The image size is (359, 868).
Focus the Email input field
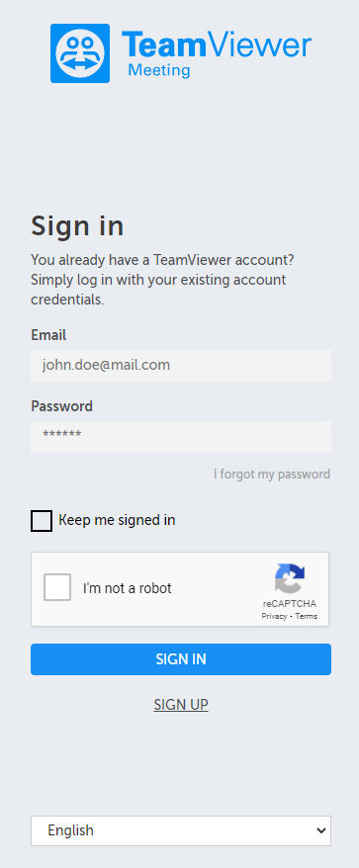(x=181, y=366)
